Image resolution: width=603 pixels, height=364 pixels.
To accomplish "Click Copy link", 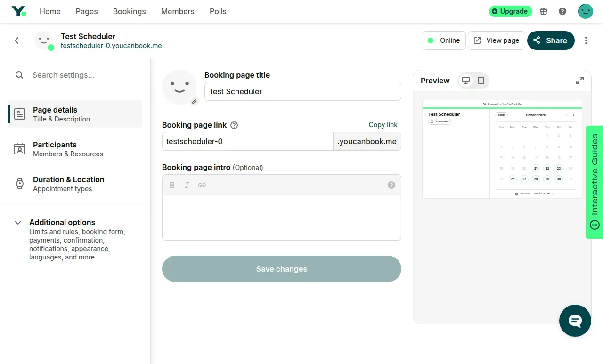I will click(x=383, y=125).
